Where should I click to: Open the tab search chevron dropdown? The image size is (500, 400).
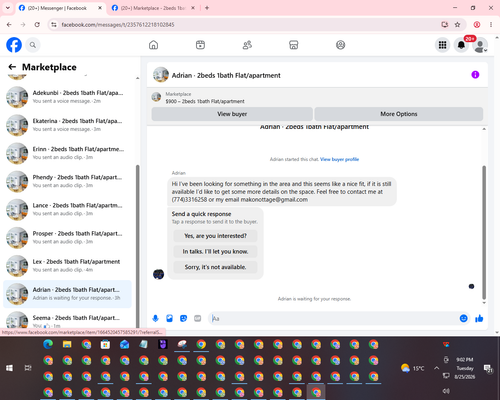tap(8, 8)
